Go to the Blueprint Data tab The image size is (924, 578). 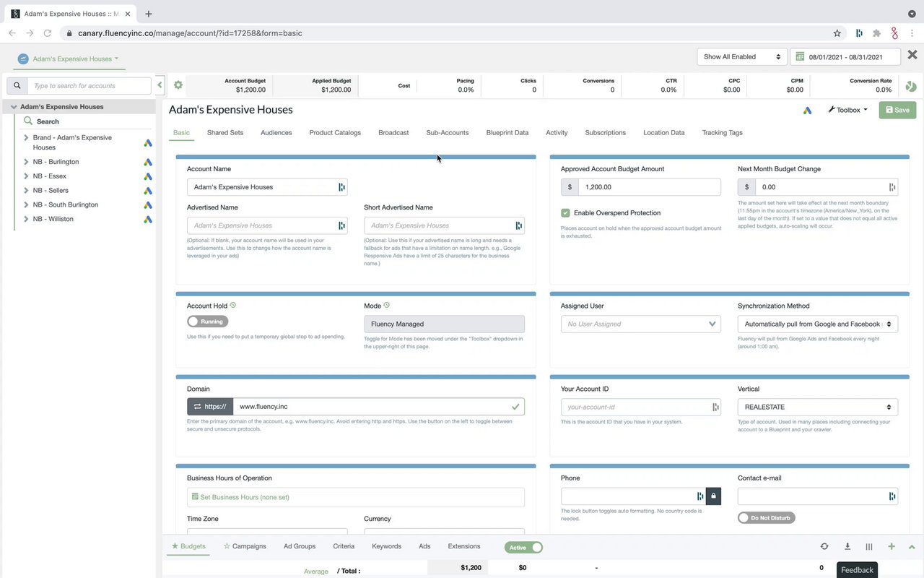[x=507, y=133]
